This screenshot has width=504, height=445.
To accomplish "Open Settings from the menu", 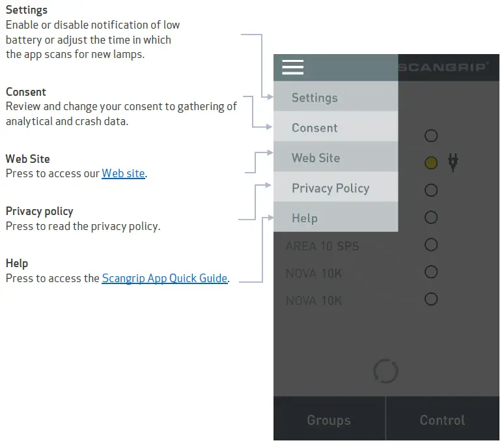I will (335, 96).
